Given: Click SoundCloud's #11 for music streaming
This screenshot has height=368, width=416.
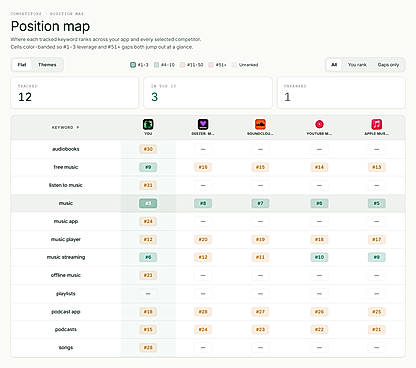Looking at the screenshot, I should pos(260,257).
